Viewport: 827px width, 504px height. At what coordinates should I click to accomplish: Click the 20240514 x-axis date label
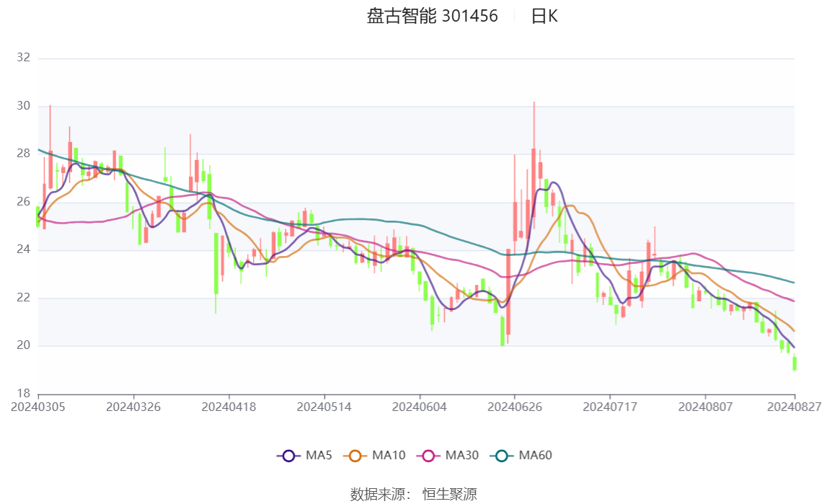click(x=324, y=407)
